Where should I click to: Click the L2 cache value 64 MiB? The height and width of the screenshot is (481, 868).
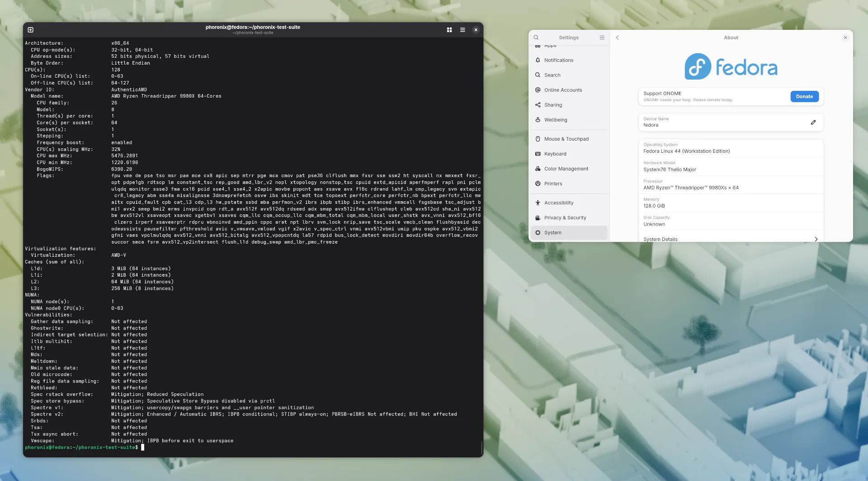[142, 282]
